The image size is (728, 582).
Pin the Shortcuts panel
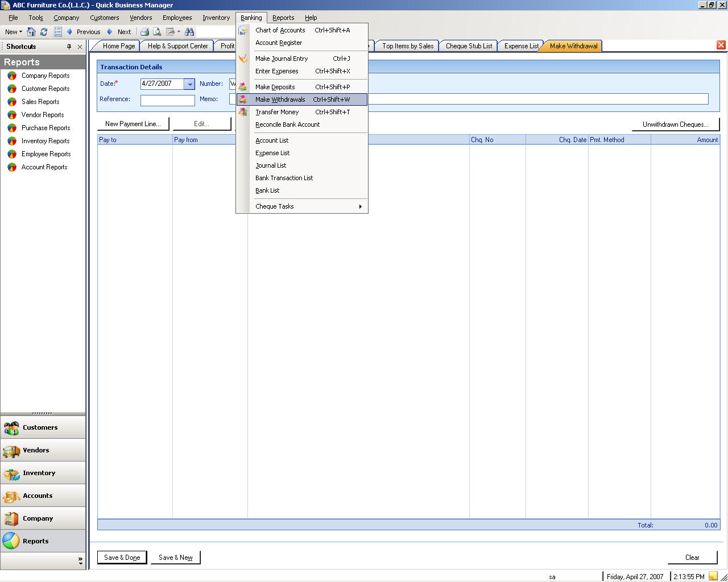tap(69, 47)
